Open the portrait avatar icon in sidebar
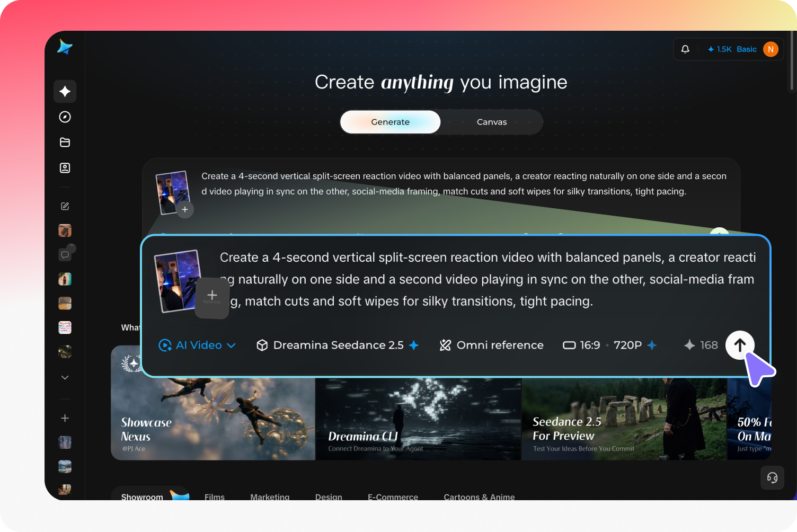The width and height of the screenshot is (797, 532). pyautogui.click(x=65, y=168)
